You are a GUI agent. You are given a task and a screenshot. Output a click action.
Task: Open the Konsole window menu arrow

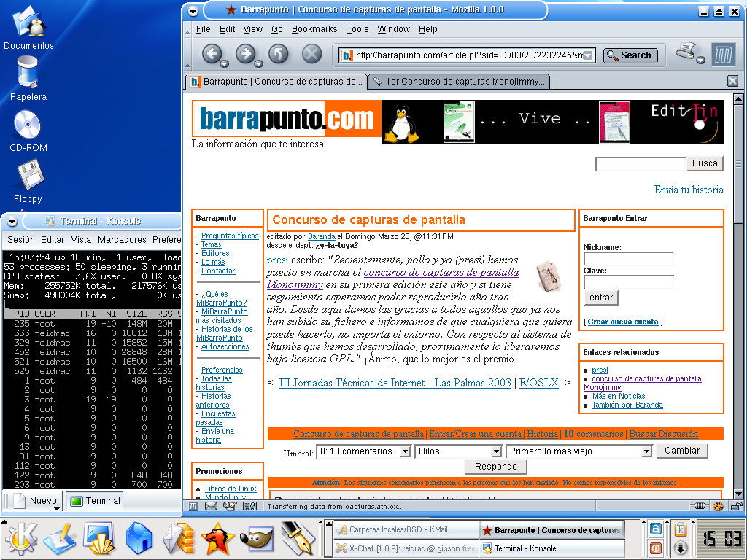pos(12,222)
